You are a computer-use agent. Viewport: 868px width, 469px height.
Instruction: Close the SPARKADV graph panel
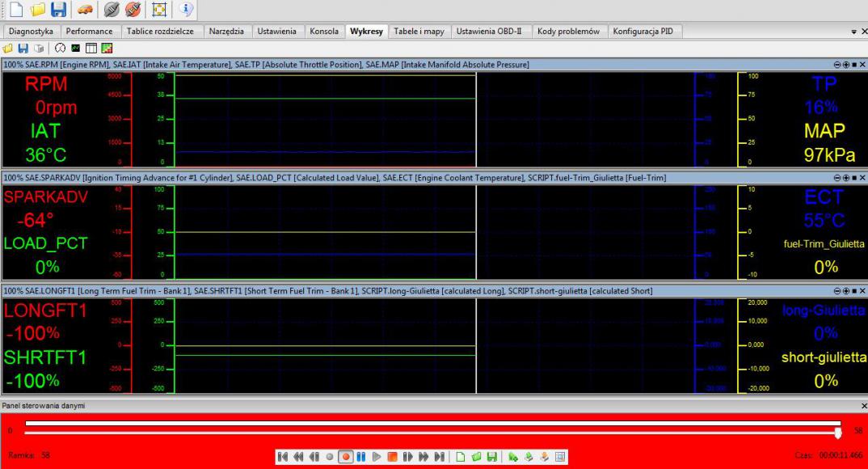(x=862, y=177)
